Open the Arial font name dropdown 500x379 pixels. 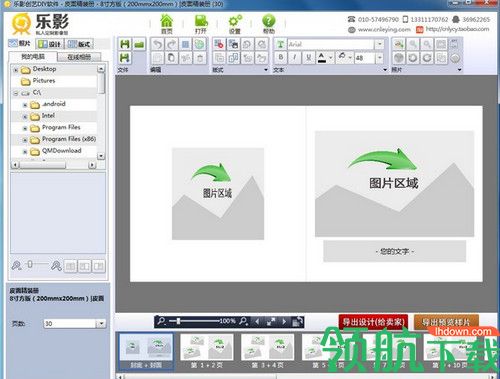379,44
